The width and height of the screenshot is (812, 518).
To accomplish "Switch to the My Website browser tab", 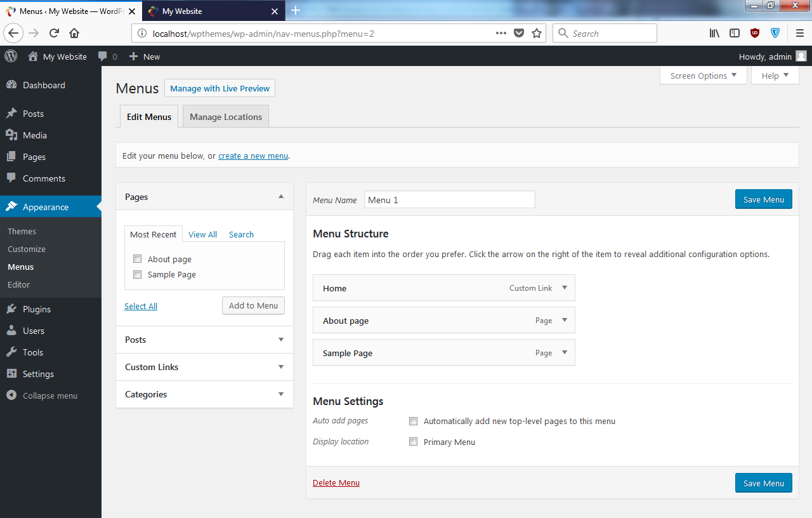I will pyautogui.click(x=213, y=11).
